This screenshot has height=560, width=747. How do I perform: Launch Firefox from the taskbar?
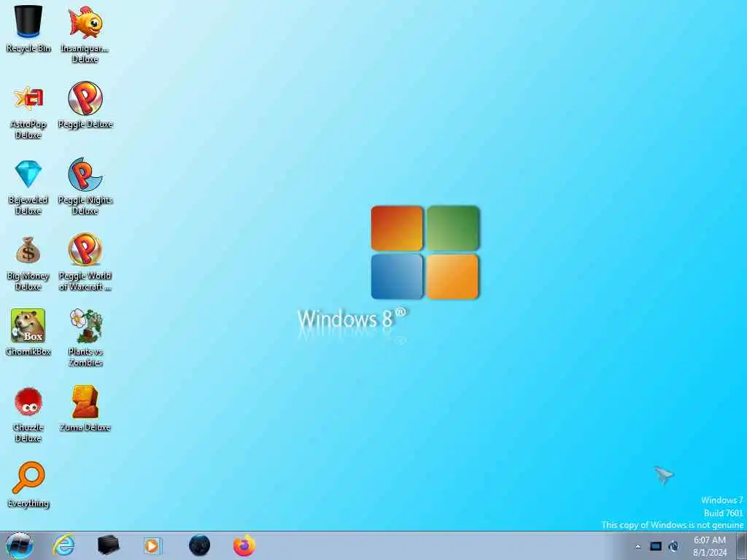click(244, 545)
